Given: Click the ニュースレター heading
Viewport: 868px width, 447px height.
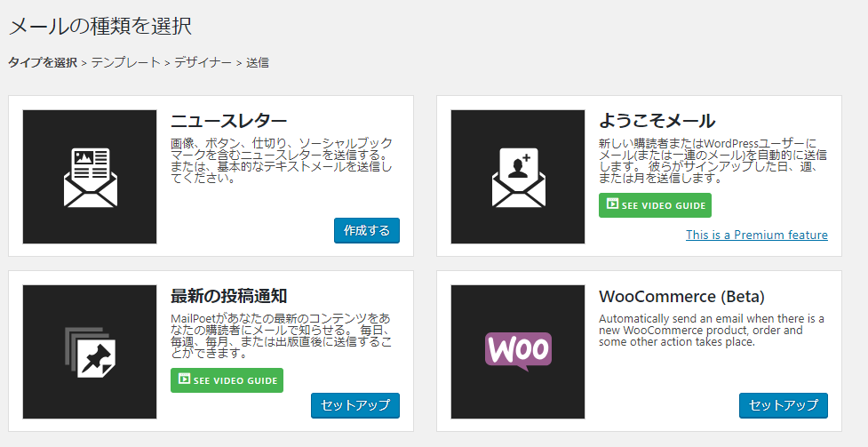Looking at the screenshot, I should [228, 121].
